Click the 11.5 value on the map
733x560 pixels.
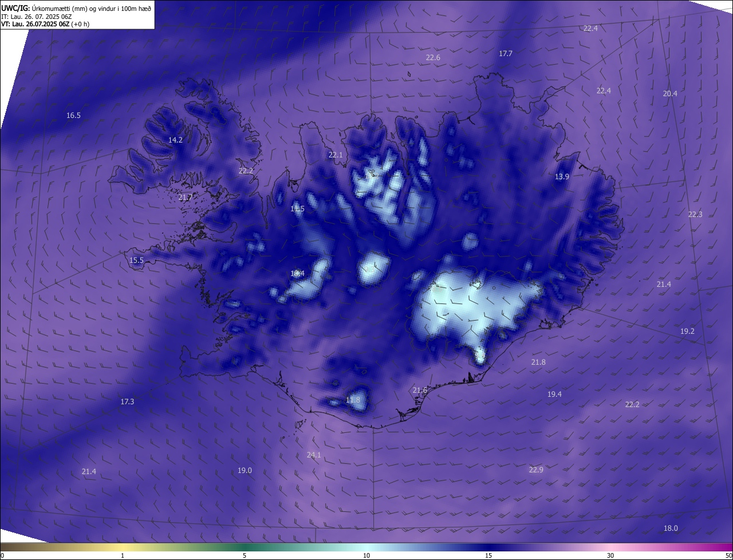[x=297, y=209]
